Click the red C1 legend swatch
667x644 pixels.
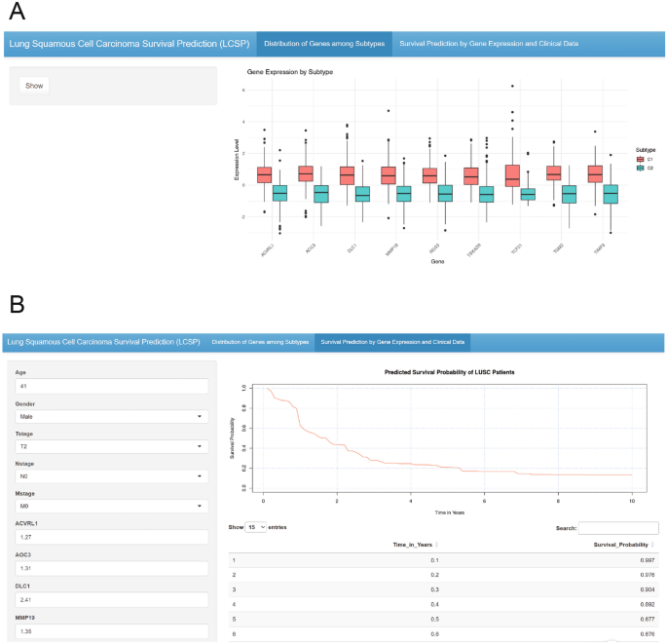(640, 159)
